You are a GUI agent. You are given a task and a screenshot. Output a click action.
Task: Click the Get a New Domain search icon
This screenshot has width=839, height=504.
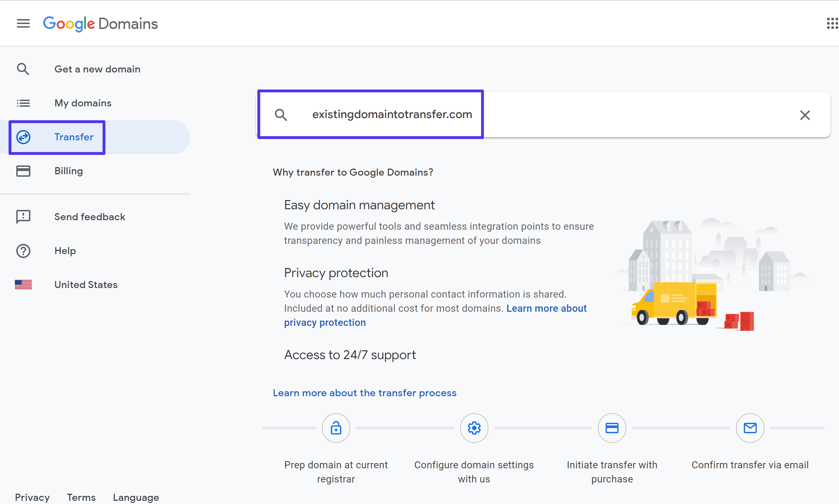[22, 68]
